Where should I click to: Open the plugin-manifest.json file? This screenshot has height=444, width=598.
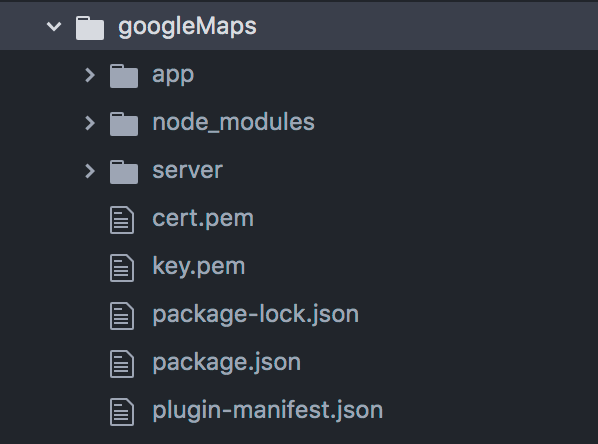[x=268, y=411]
